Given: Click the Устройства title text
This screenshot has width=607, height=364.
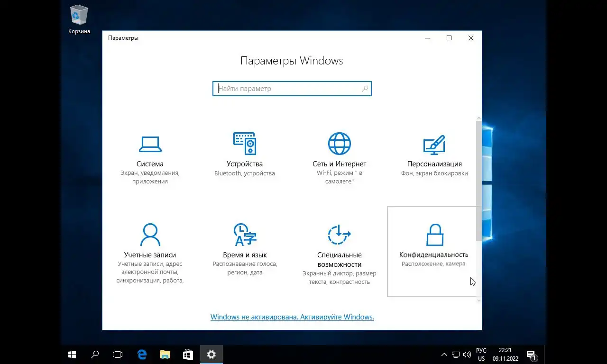Looking at the screenshot, I should (x=245, y=164).
